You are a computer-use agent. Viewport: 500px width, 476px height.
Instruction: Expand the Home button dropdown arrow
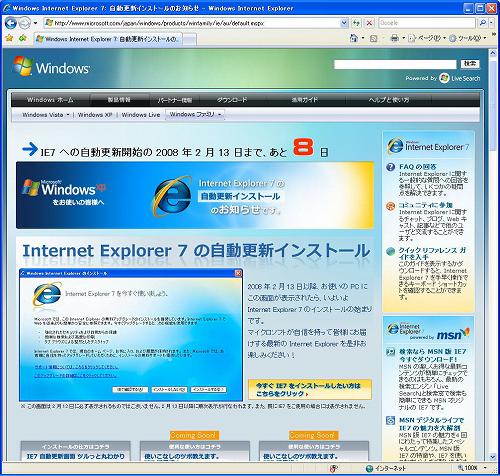[363, 38]
